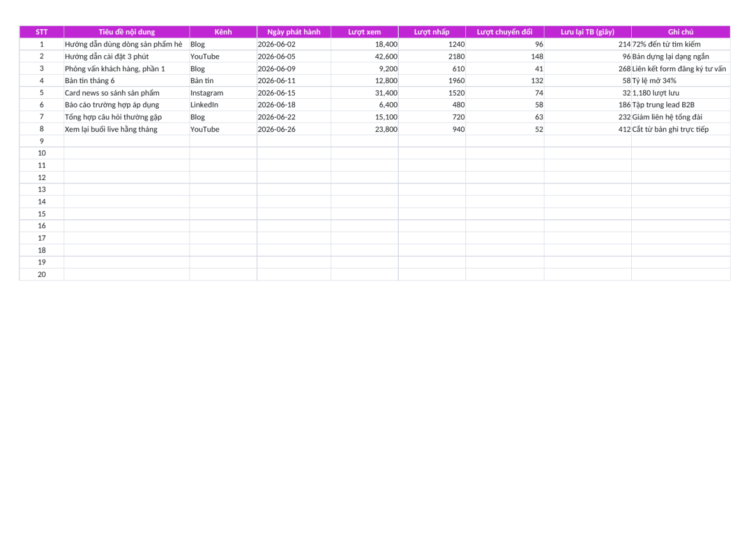The image size is (756, 535).
Task: Click cell Tổng hợp câu hỏi thường gặp
Action: point(127,117)
